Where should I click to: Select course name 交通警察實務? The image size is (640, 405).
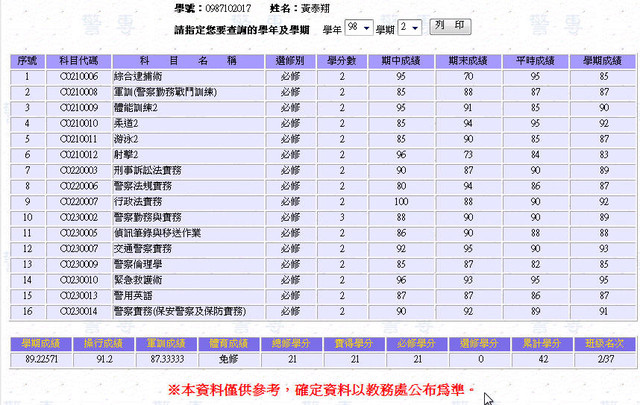coord(143,249)
